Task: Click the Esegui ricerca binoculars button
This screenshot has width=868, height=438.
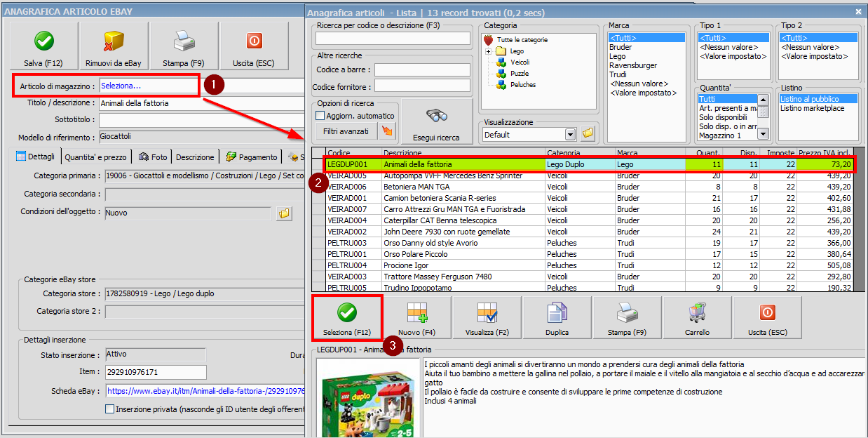Action: click(438, 121)
